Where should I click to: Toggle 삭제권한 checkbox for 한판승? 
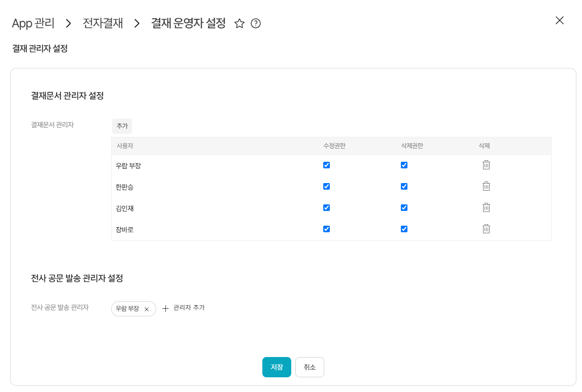[404, 187]
